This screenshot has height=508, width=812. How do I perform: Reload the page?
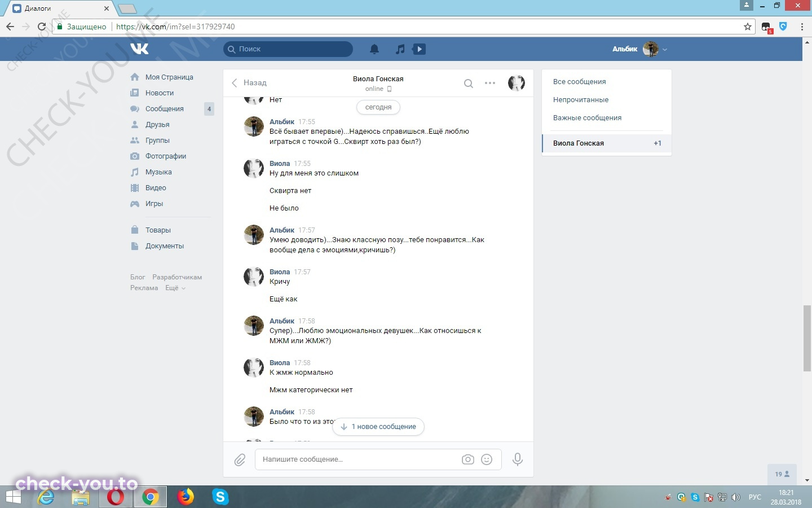point(42,27)
